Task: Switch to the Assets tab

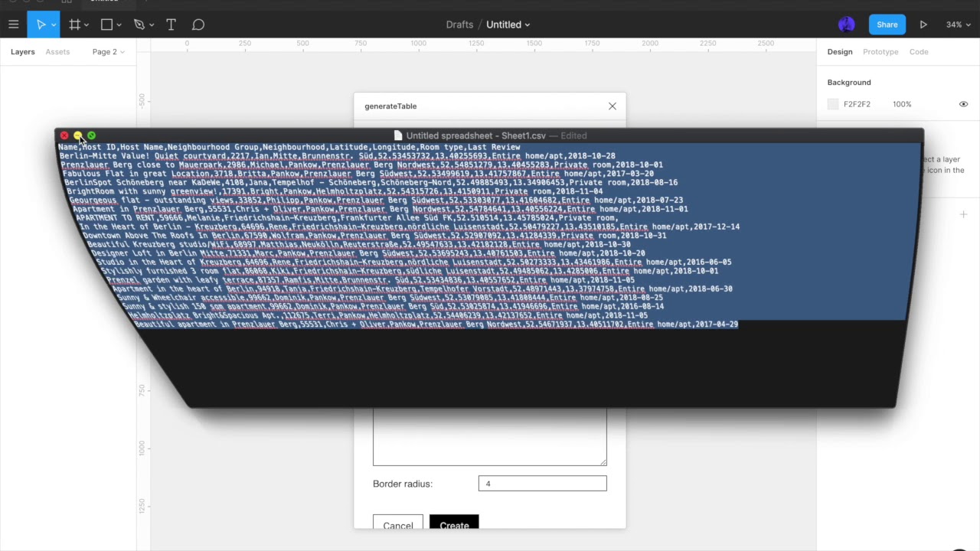Action: (57, 52)
